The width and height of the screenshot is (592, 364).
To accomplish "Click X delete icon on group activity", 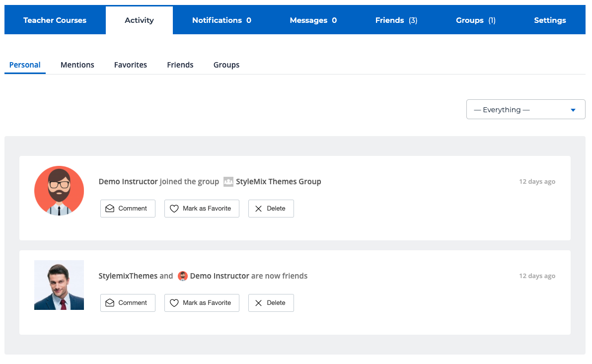I will click(258, 209).
